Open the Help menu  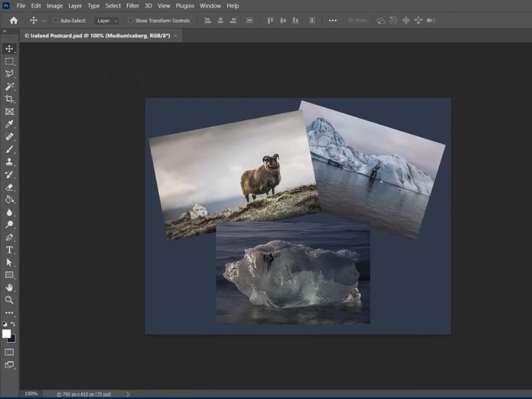point(233,6)
